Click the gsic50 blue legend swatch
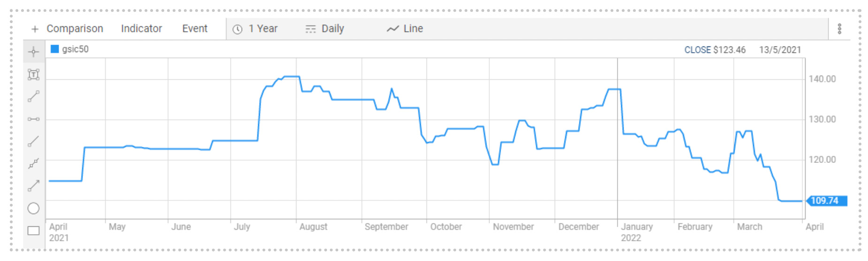 coord(55,49)
